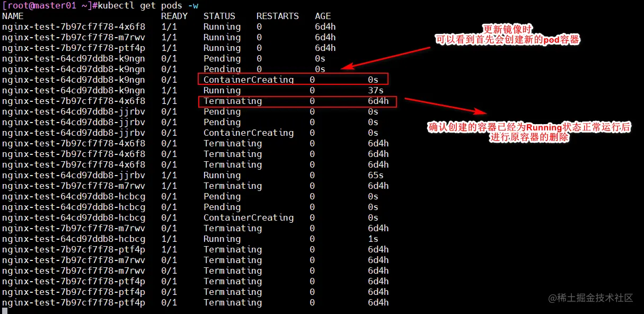
Task: Click Running status of the 4x6f8 pod row
Action: [222, 27]
